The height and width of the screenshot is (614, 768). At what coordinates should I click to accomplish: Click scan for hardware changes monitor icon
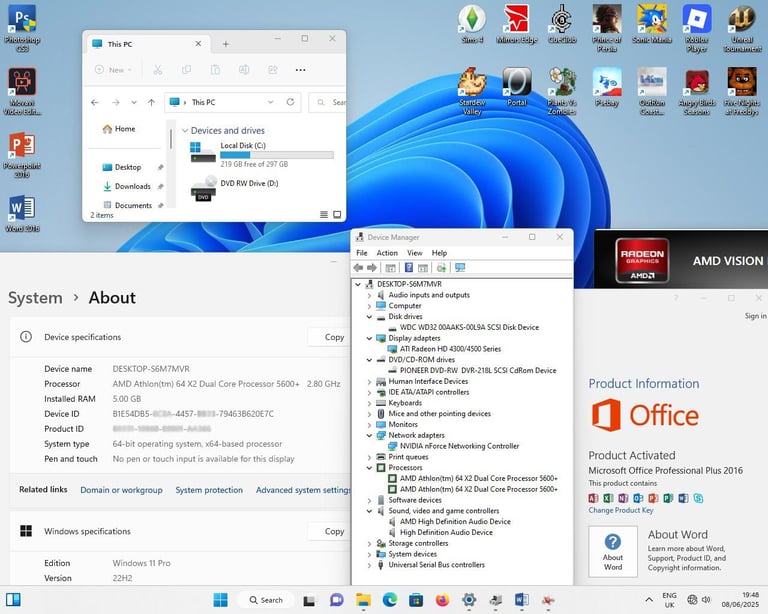[x=460, y=267]
